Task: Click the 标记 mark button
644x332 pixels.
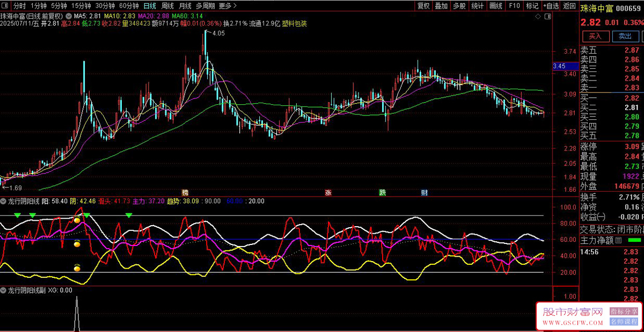Action: (532, 6)
